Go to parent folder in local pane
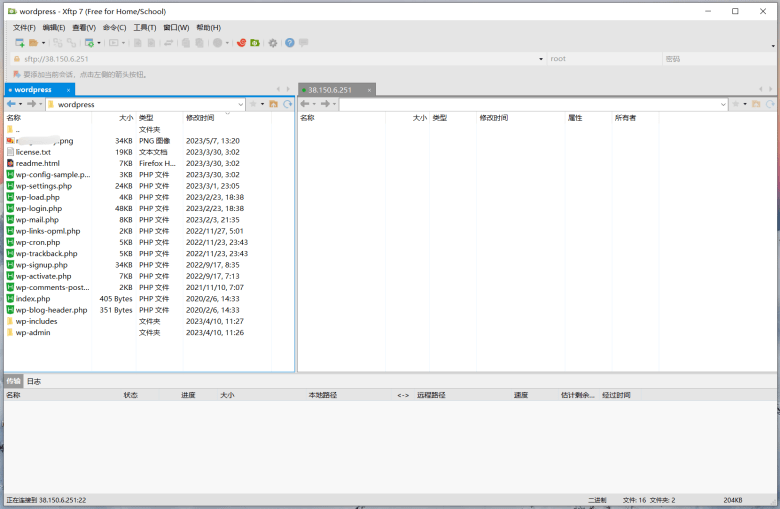Image resolution: width=780 pixels, height=509 pixels. coord(274,104)
